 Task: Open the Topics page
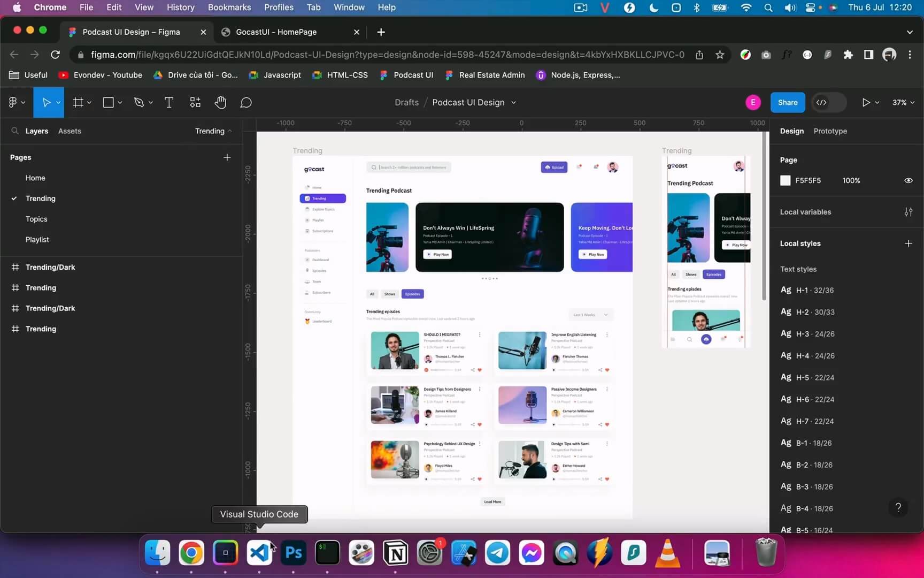[x=36, y=219]
